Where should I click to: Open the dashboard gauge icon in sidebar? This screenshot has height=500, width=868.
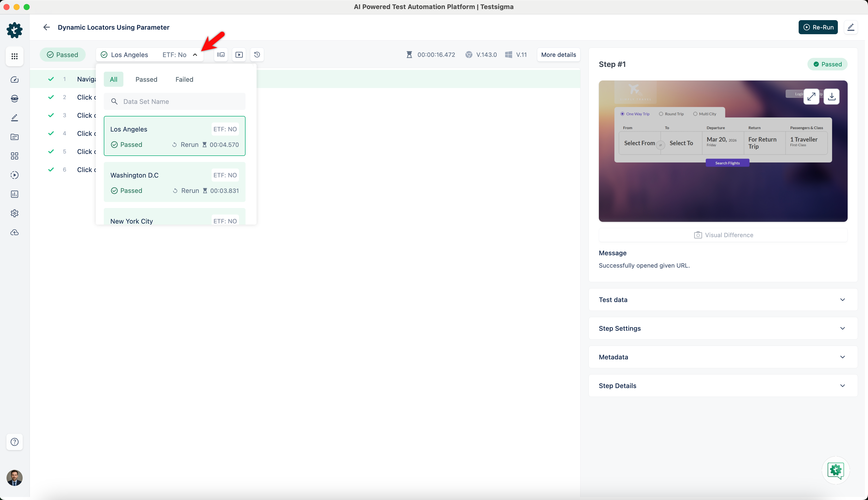tap(14, 80)
